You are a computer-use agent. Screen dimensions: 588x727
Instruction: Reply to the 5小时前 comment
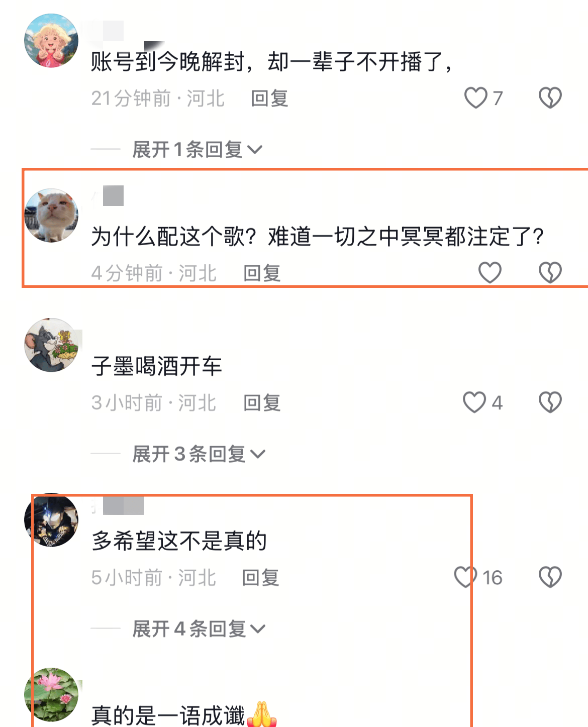coord(260,577)
